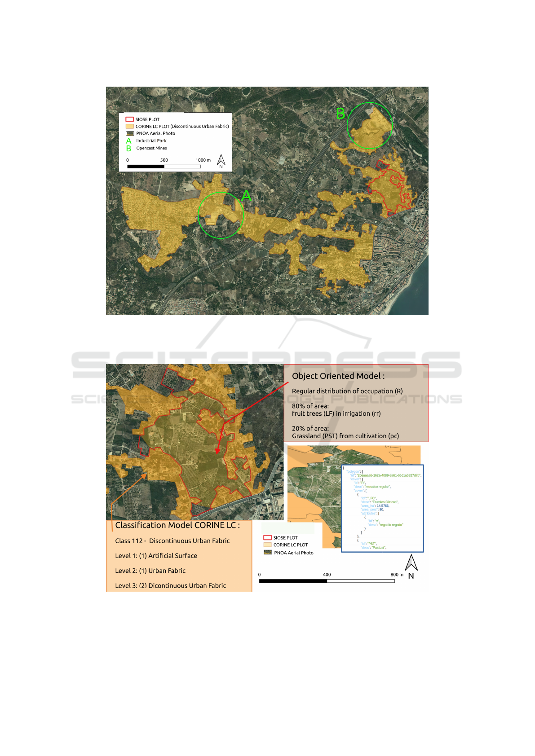Click the Class 112 Discontinuous Urban Fabric line
The image size is (535, 756).
[x=172, y=541]
